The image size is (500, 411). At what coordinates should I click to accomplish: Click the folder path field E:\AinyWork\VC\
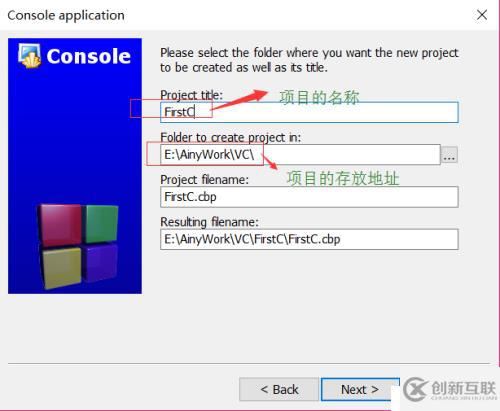coord(300,155)
